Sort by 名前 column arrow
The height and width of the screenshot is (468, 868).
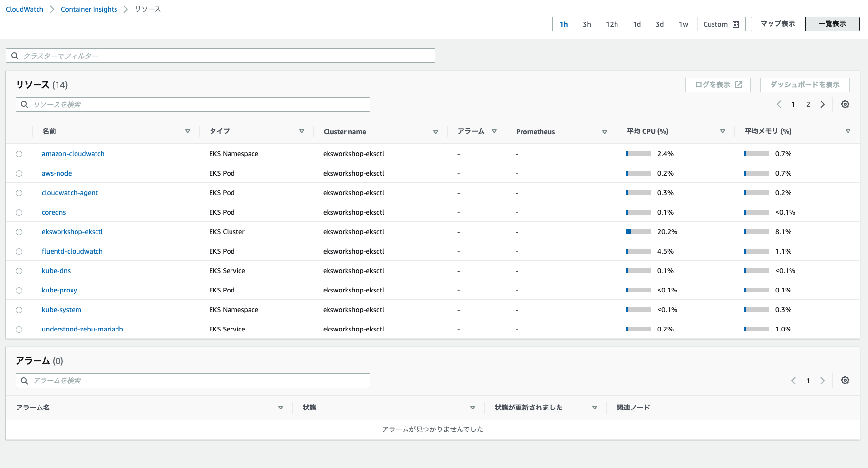click(188, 131)
